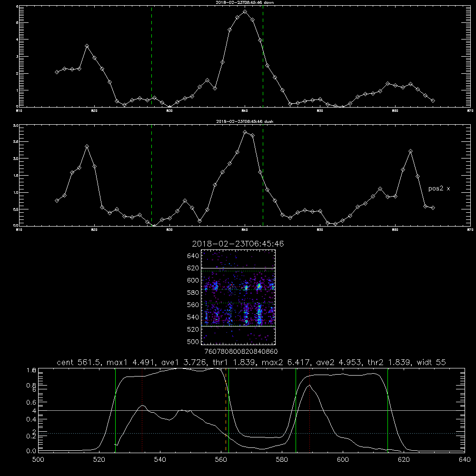
Task: Click the 620 label on the bottom plot x-axis
Action: 404,460
